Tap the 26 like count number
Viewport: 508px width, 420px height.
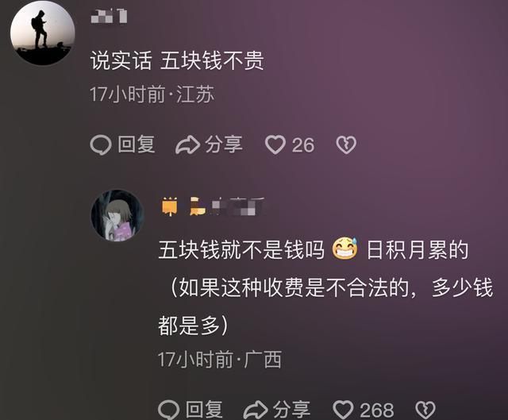click(x=303, y=145)
